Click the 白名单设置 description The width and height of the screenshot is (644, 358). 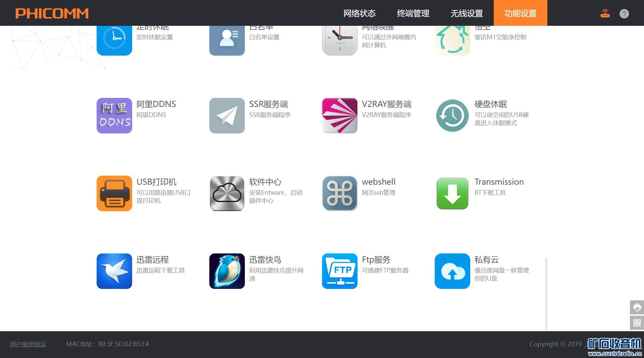click(264, 37)
